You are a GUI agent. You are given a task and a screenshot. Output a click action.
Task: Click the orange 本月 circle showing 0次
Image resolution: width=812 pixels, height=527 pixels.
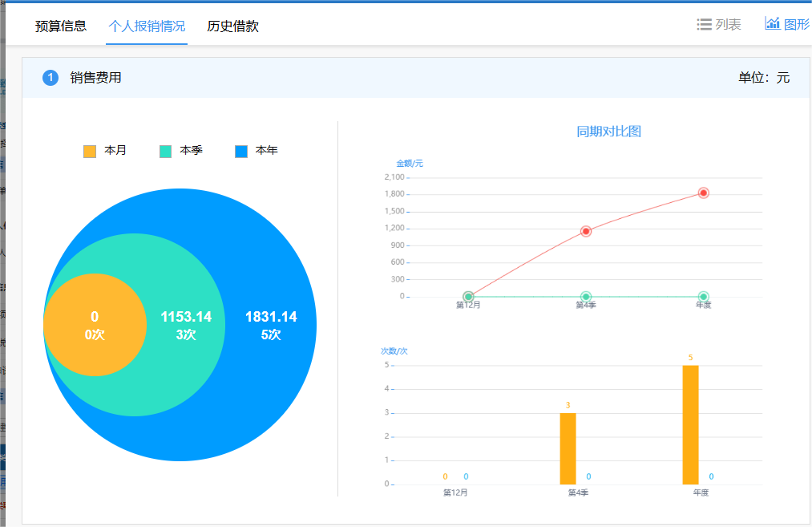[x=95, y=325]
